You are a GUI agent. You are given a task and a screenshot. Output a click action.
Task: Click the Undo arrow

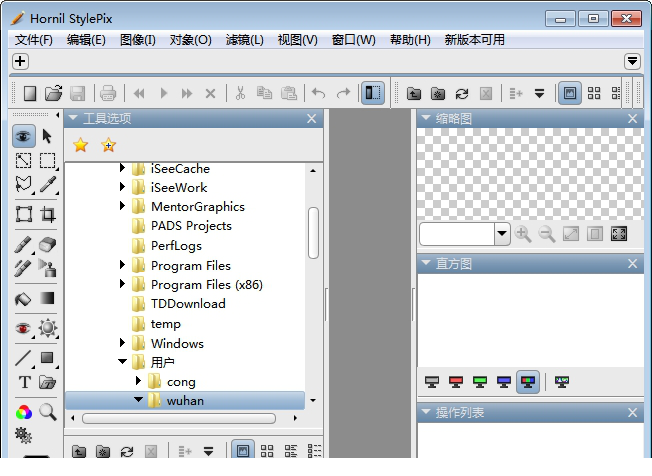(319, 93)
